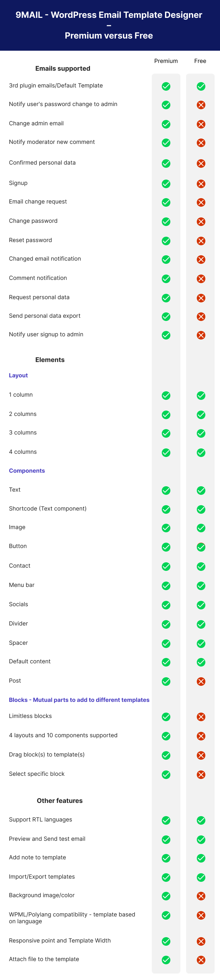Click the Free checkmark for Support RTL languages

[x=201, y=820]
